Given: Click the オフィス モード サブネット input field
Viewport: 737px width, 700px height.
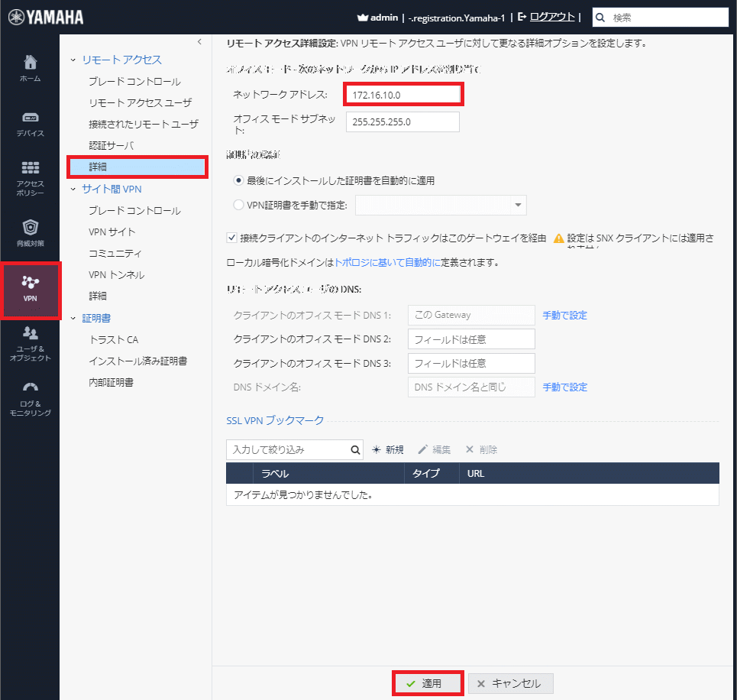Looking at the screenshot, I should (402, 122).
